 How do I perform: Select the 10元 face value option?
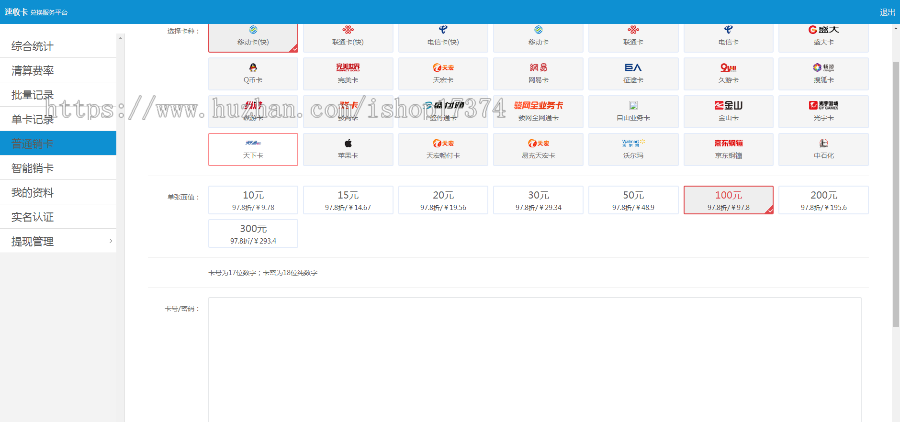tap(253, 200)
